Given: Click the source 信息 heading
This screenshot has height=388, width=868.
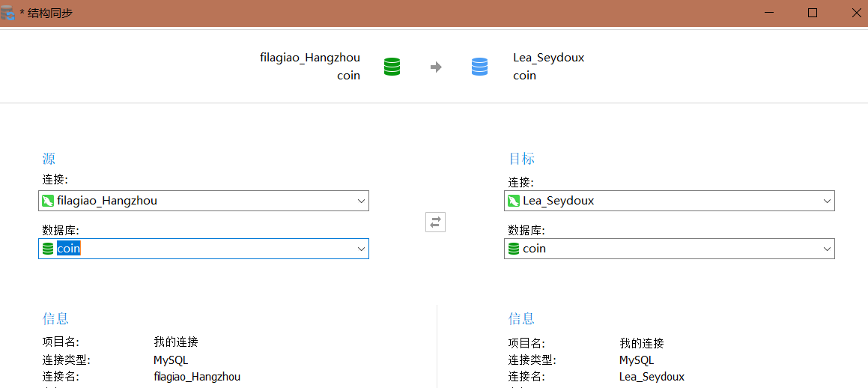Looking at the screenshot, I should [x=55, y=318].
